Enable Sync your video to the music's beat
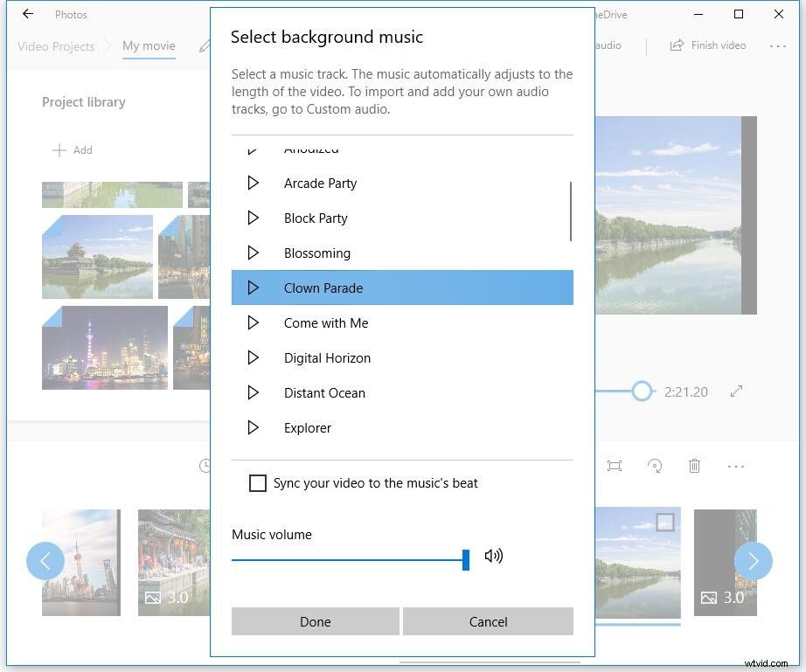 tap(258, 482)
